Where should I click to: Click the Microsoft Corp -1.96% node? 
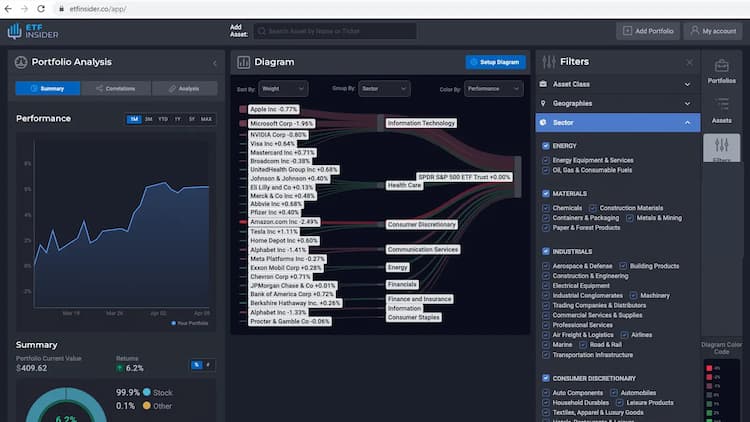[282, 123]
